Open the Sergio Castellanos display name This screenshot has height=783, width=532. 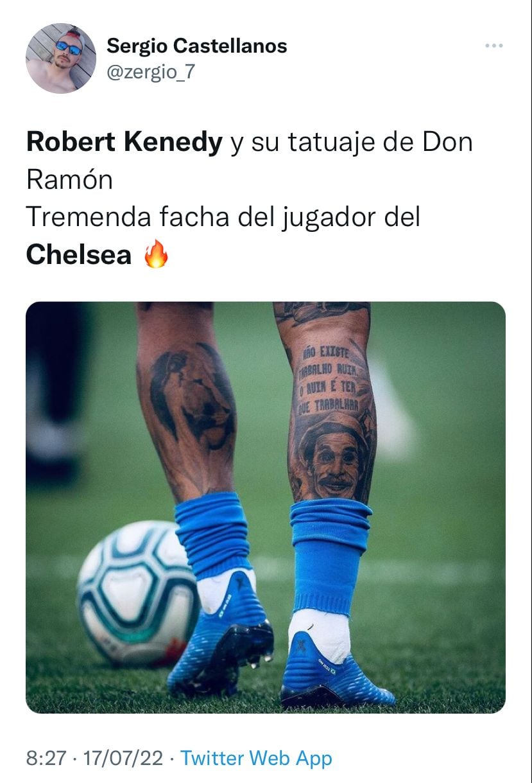pyautogui.click(x=196, y=46)
